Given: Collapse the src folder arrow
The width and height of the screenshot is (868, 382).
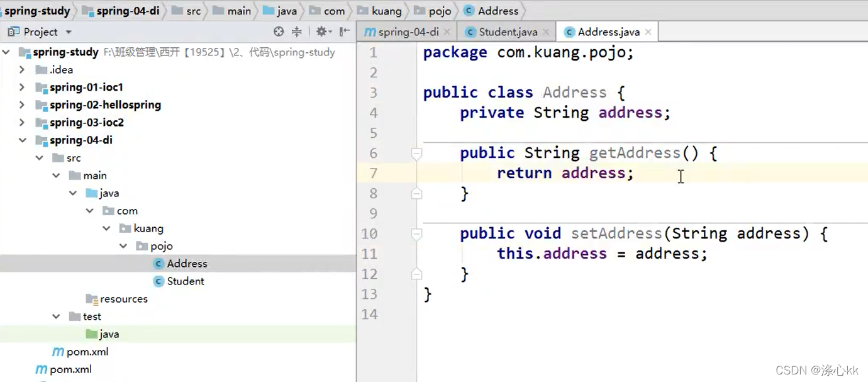Looking at the screenshot, I should [39, 158].
